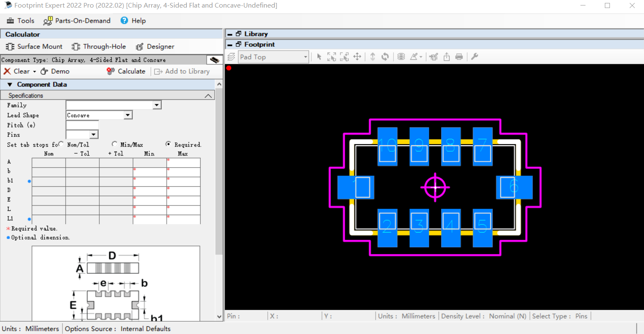Select the Min/Max radio button
This screenshot has width=644, height=334.
pyautogui.click(x=114, y=144)
